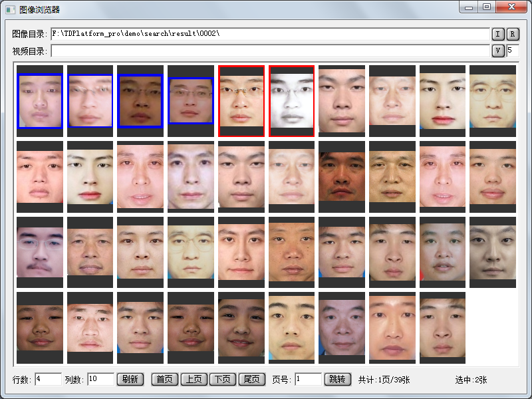Select last thumbnail in second row

pyautogui.click(x=493, y=177)
